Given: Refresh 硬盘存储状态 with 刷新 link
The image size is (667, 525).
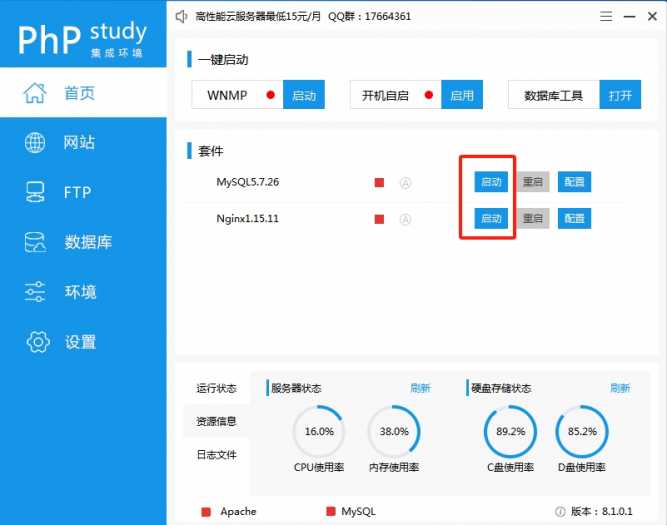Looking at the screenshot, I should (x=620, y=388).
